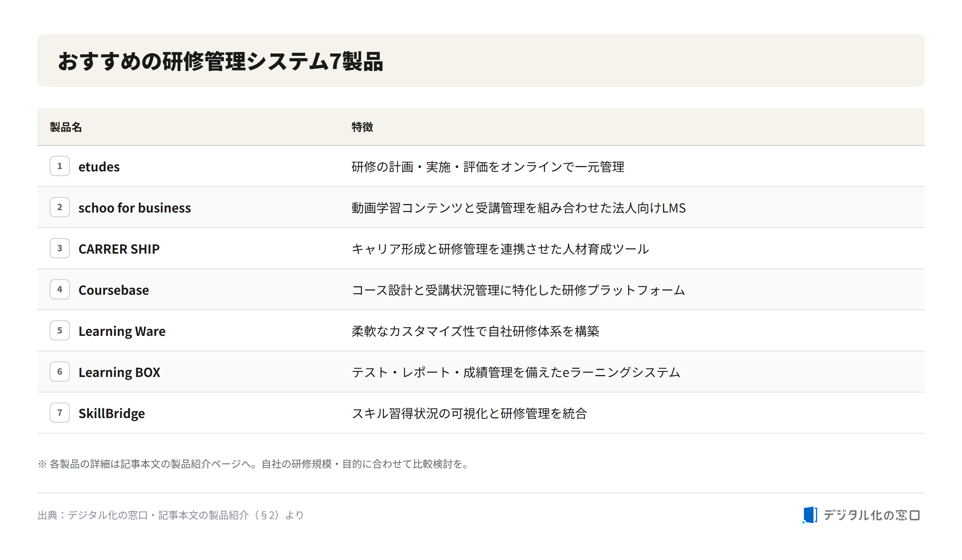Image resolution: width=962 pixels, height=560 pixels.
Task: Click the footnote starting with ※ 各製品の詳細は
Action: [x=254, y=464]
